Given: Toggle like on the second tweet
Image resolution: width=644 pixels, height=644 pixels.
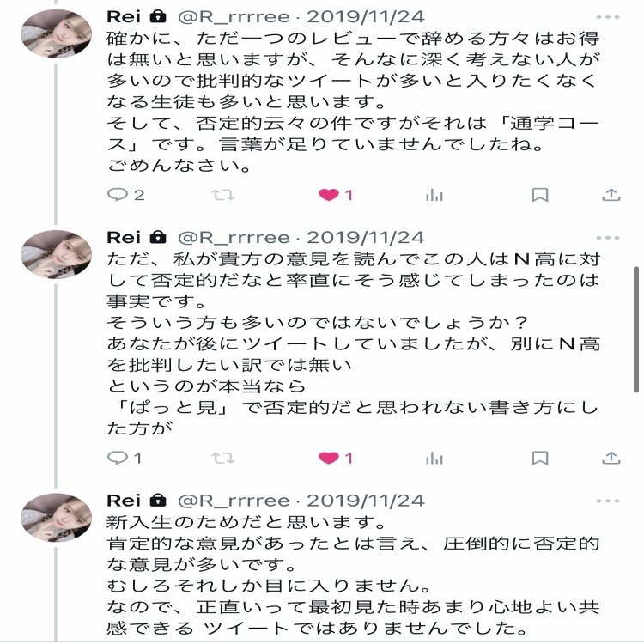Looking at the screenshot, I should click(x=329, y=458).
